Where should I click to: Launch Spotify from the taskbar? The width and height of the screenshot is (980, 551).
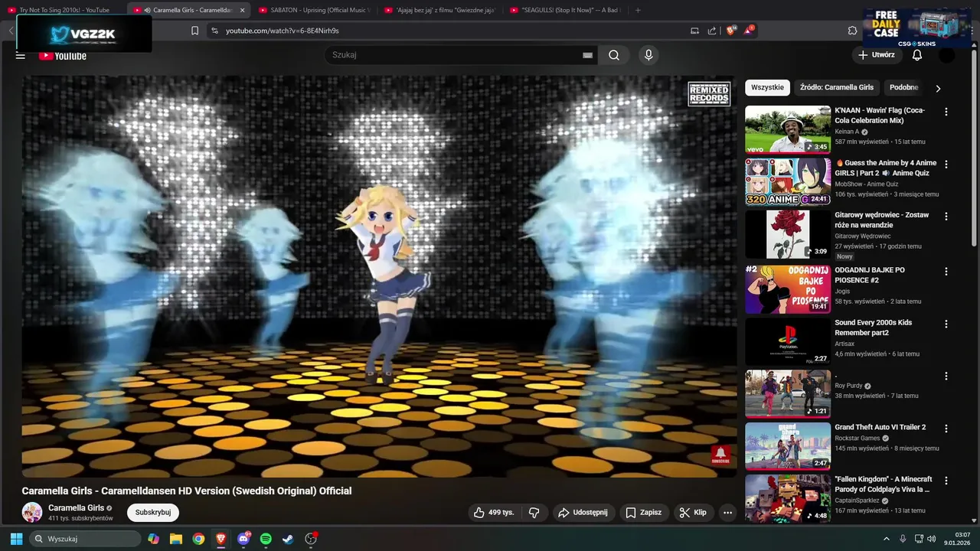[x=266, y=539]
